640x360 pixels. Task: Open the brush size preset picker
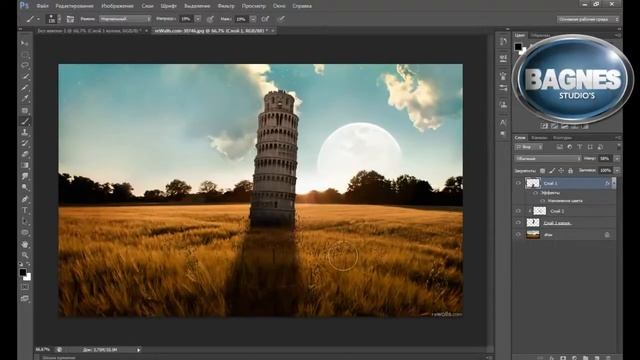(x=53, y=19)
